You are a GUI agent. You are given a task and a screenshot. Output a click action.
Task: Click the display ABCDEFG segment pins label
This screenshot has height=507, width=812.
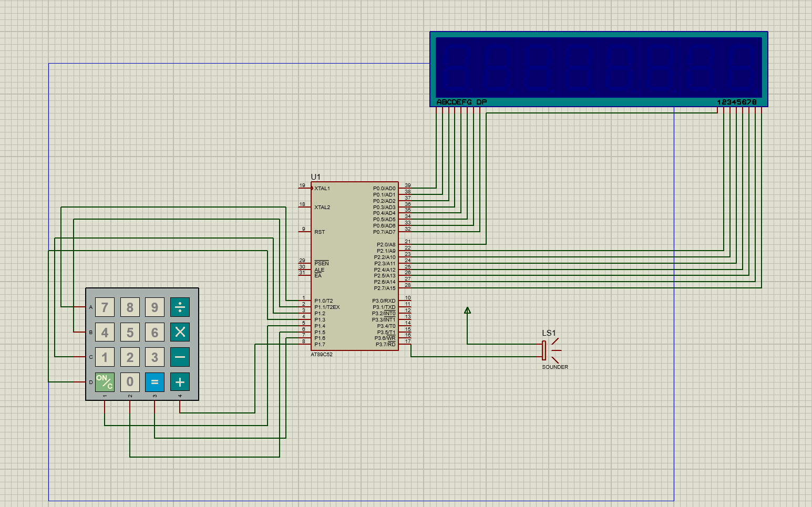(x=454, y=102)
